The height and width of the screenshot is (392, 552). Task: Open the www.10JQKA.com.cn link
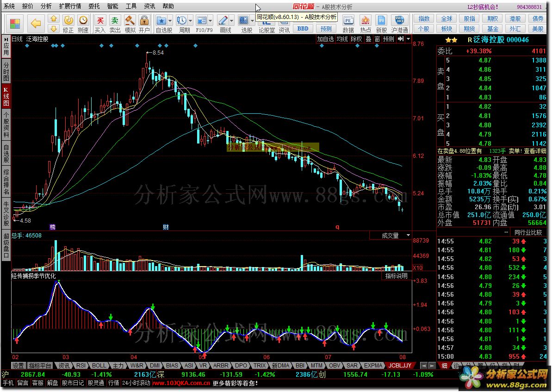click(181, 383)
